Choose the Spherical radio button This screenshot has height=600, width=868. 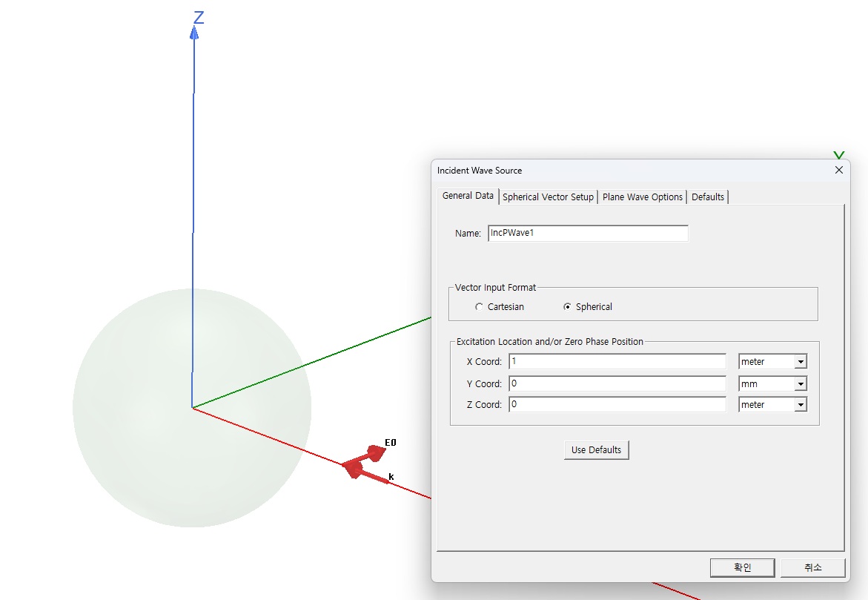568,307
